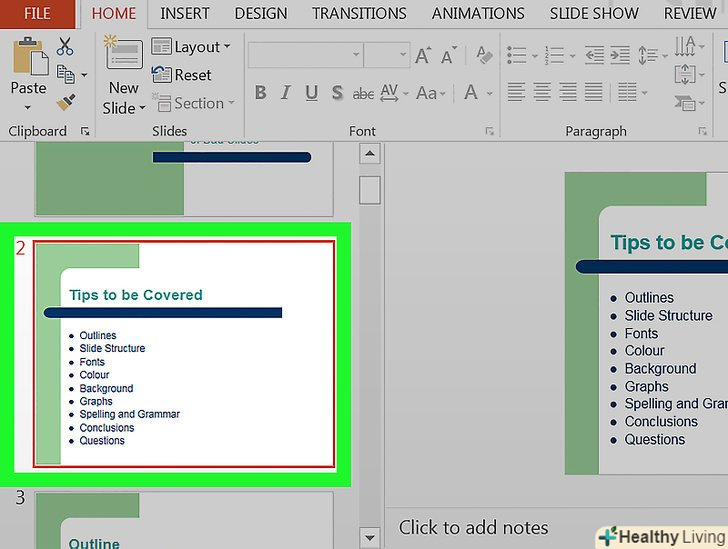Click the Align Text icon
Screen dimensions: 728x549
pos(685,74)
